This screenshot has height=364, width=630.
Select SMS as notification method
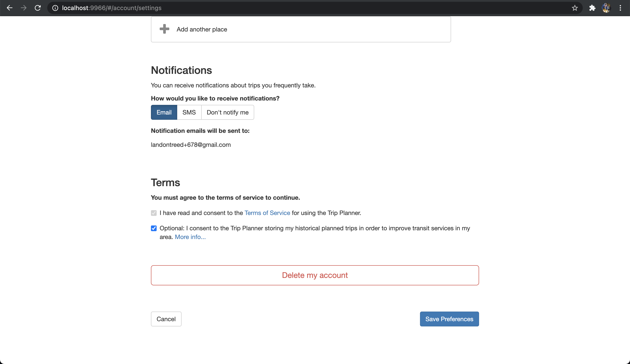pyautogui.click(x=189, y=112)
